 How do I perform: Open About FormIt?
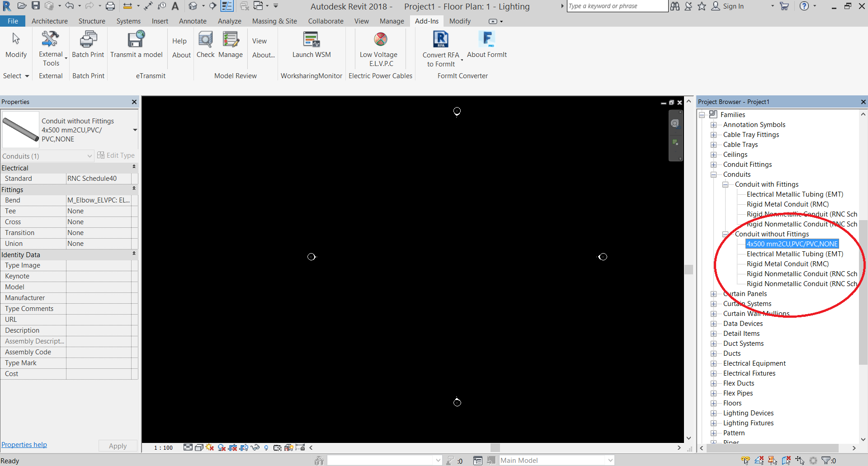coord(487,44)
